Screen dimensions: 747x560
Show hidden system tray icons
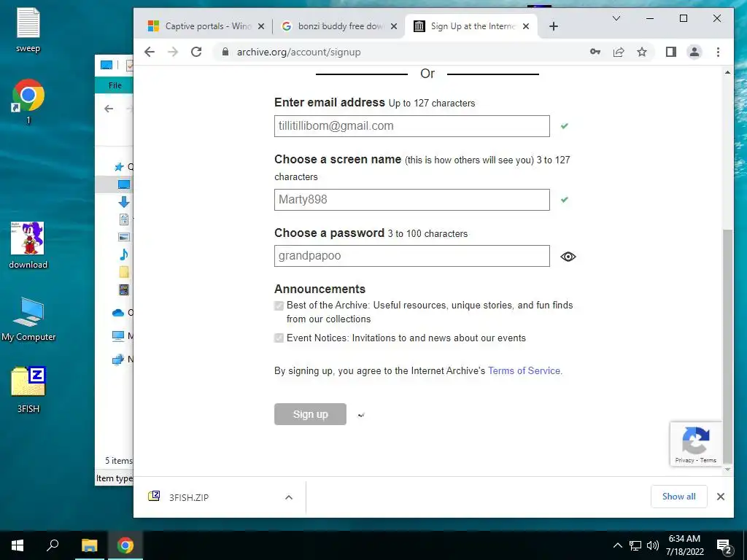click(x=617, y=545)
